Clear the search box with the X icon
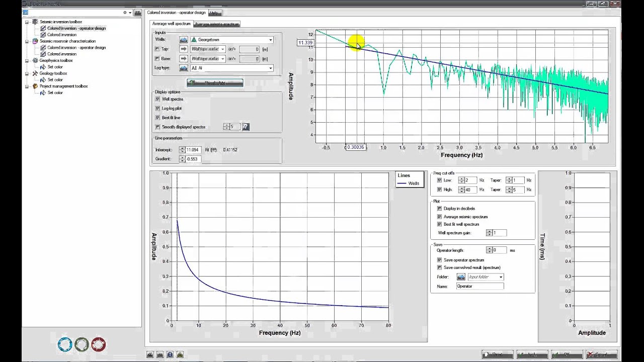 pos(125,13)
